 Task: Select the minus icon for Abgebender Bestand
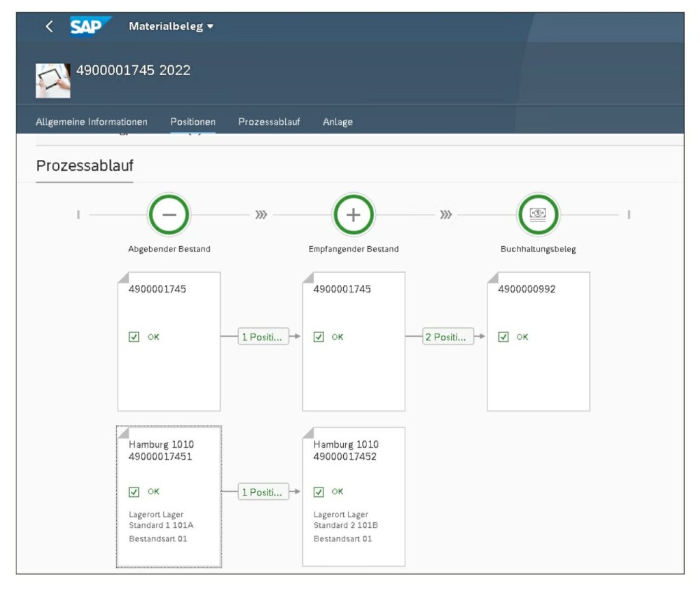pyautogui.click(x=169, y=215)
